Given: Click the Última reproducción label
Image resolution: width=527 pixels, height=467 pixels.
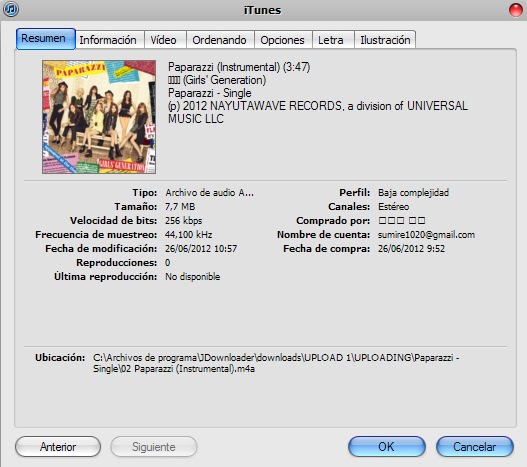Looking at the screenshot, I should [x=105, y=276].
